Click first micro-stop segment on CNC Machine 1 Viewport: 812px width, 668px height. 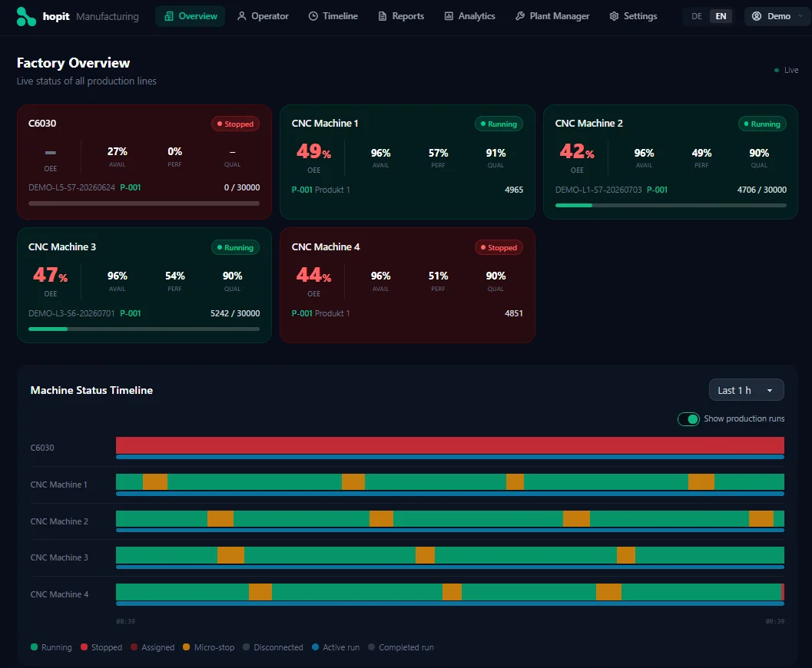(x=155, y=481)
